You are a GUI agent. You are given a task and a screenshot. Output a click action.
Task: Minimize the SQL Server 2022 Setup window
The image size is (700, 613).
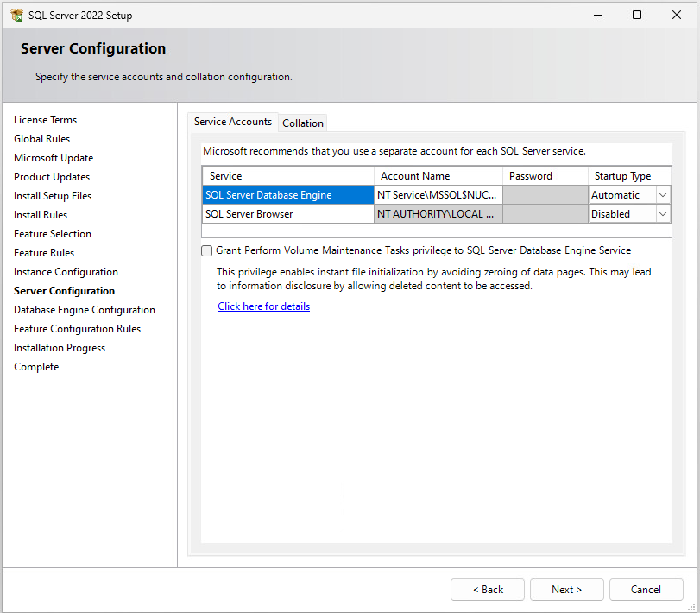pos(596,15)
